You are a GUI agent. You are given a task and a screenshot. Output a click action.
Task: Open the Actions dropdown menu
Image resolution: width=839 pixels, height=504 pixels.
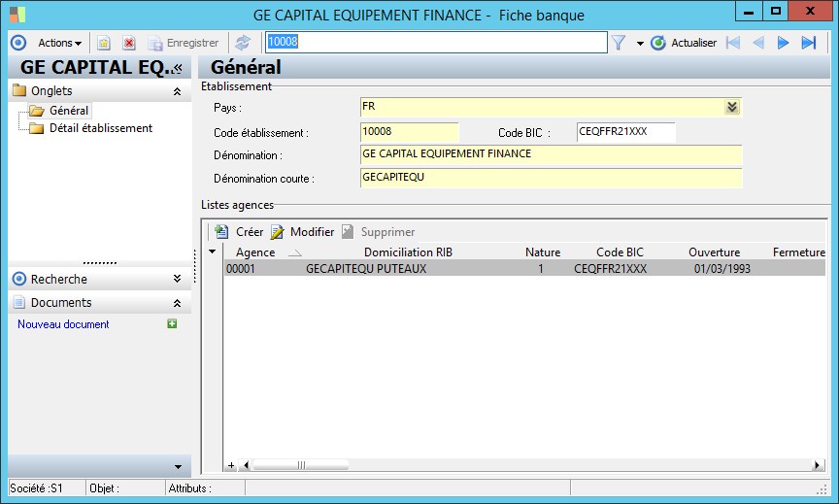coord(59,43)
